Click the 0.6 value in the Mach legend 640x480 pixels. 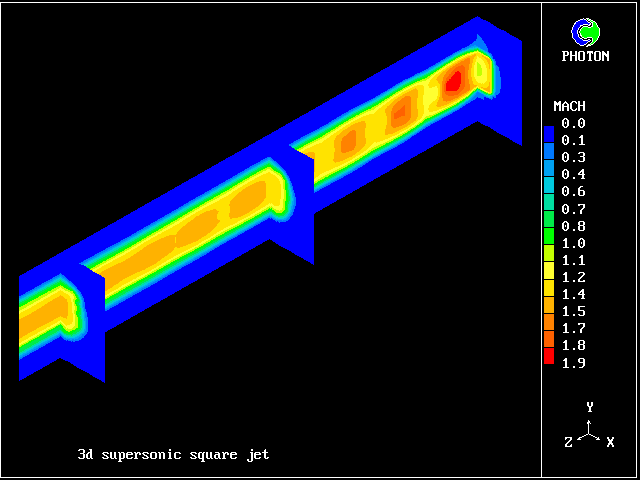click(574, 191)
